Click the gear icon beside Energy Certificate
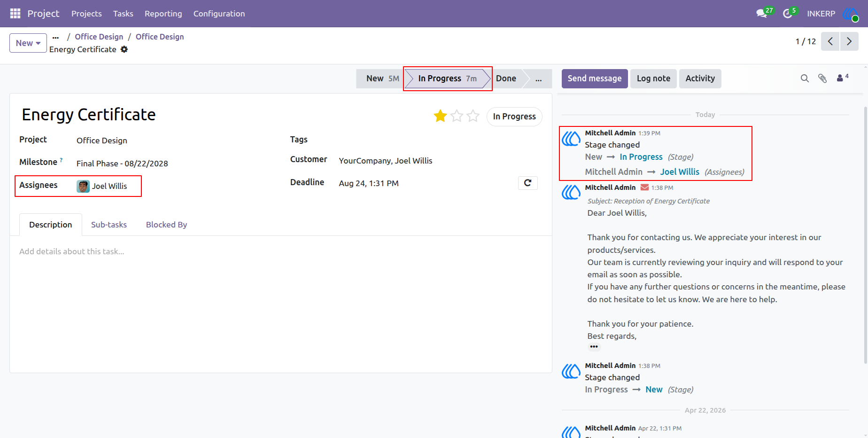Screen dimensions: 868x438 (x=124, y=49)
